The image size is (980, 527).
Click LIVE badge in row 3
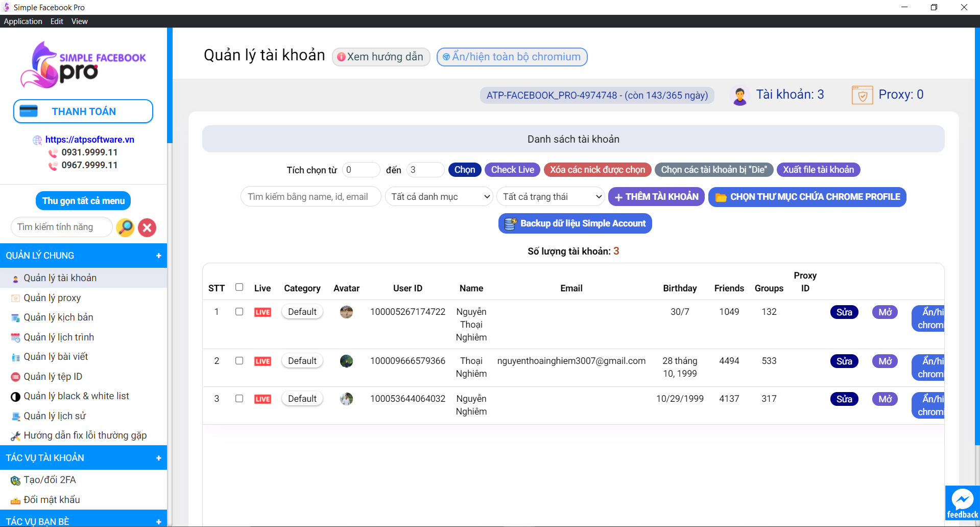(x=262, y=399)
